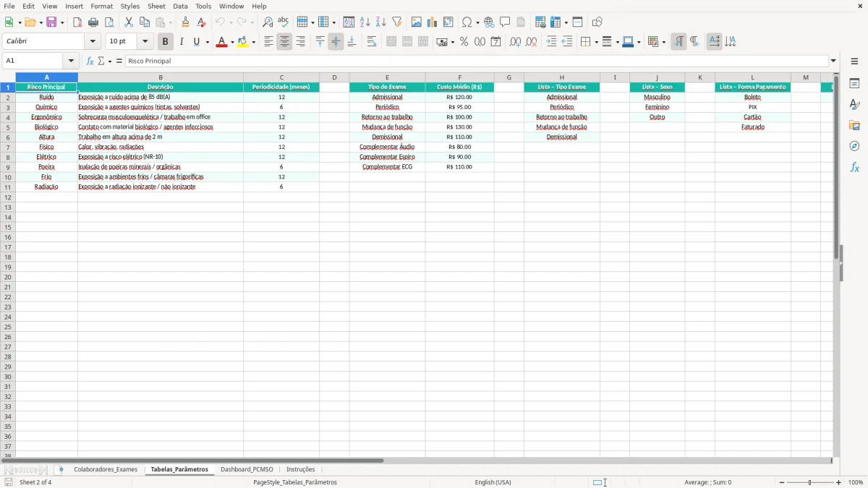Export directly as PDF
Viewport: 868px width, 488px height.
tap(77, 22)
